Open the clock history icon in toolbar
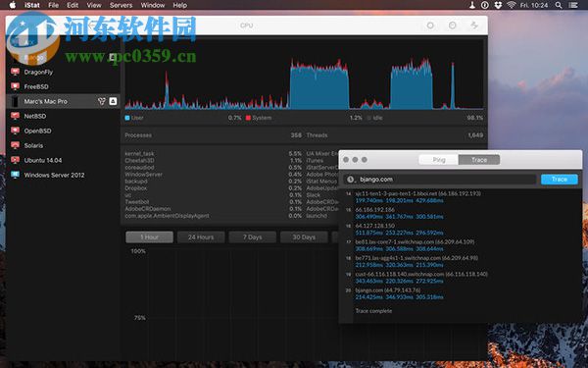This screenshot has height=368, width=588. point(453,26)
